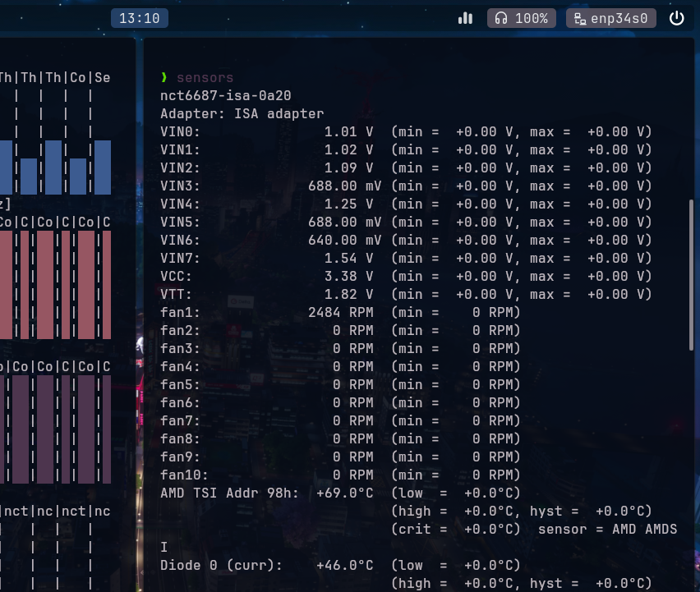700x592 pixels.
Task: Open the bar chart stats icon
Action: [x=465, y=18]
